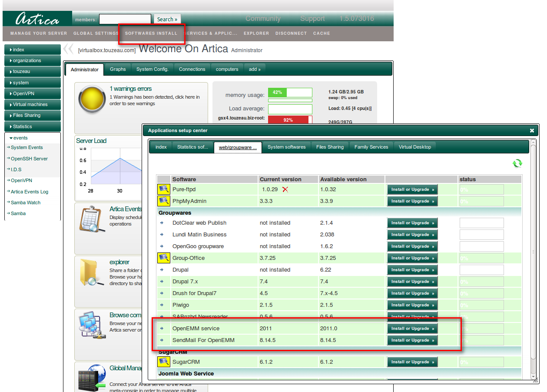Click the Pure-ftpd row software icon
Screen dimensions: 547x392
[163, 189]
